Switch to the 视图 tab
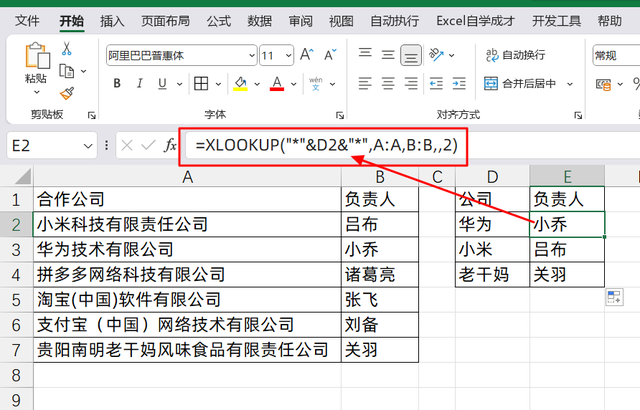Screen dimensions: 640x410 click(x=341, y=21)
